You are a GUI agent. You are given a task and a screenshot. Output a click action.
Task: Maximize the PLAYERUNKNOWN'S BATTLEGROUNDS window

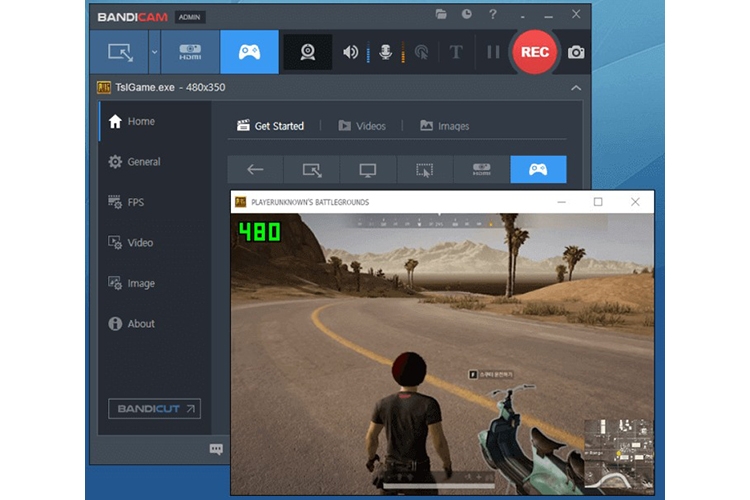[598, 202]
